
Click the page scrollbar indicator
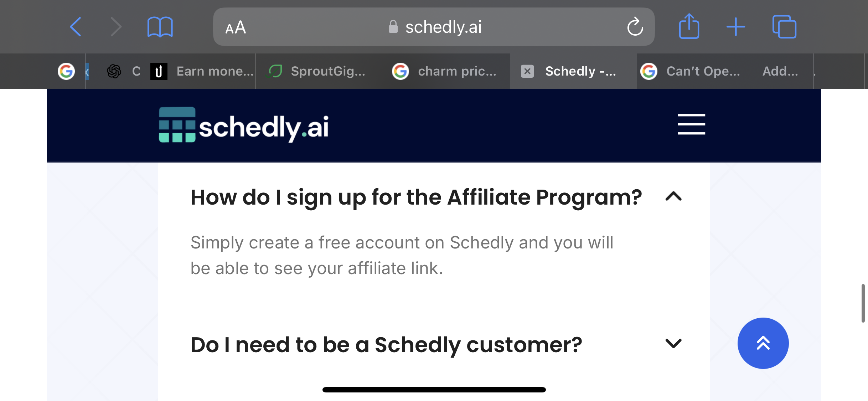(x=863, y=303)
